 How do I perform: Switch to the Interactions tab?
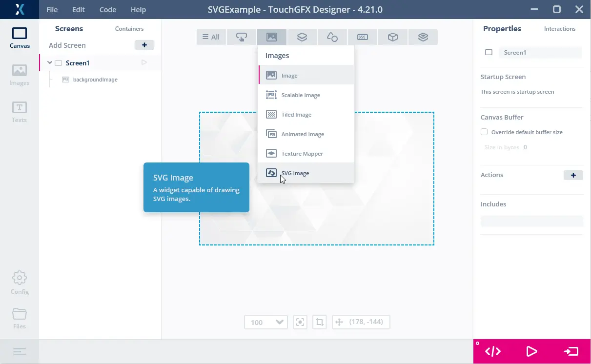(x=559, y=29)
